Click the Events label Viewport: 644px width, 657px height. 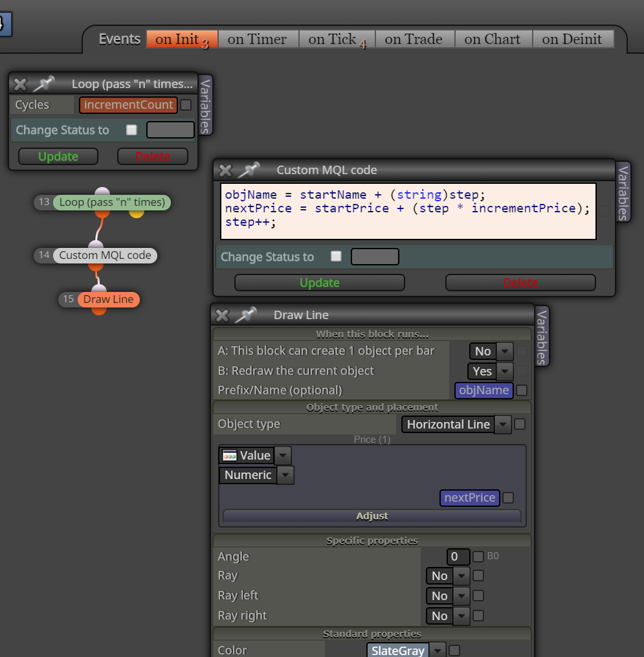119,39
